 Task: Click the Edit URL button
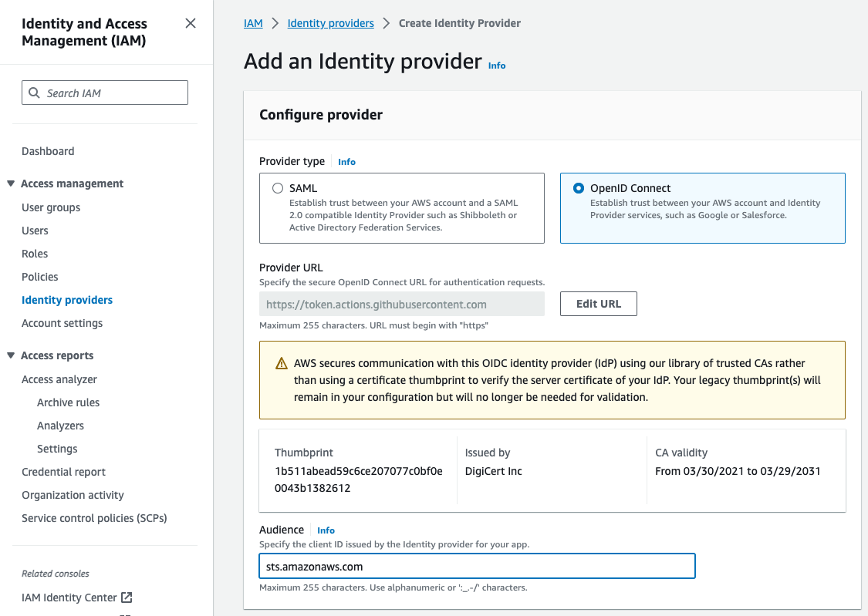tap(599, 304)
